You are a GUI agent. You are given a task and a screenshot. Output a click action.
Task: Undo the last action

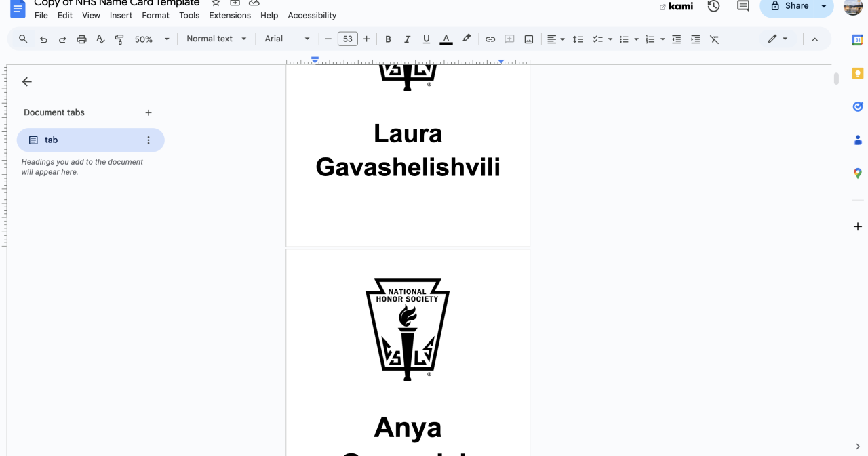(43, 39)
